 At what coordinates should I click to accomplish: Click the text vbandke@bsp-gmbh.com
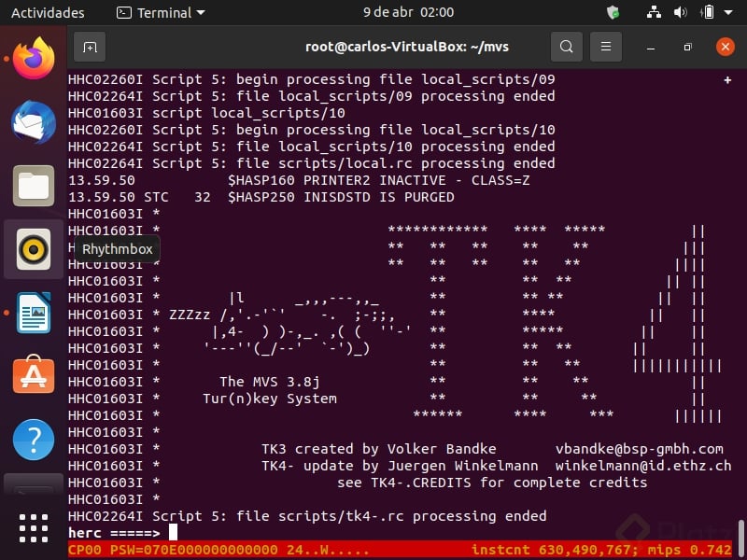[x=640, y=449]
